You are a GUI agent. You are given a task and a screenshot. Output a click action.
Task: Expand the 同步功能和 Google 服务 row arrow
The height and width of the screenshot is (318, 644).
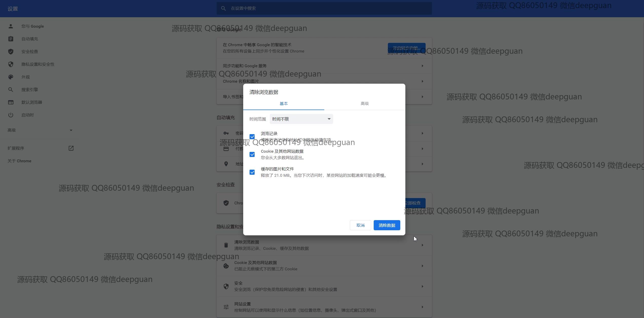pos(422,66)
